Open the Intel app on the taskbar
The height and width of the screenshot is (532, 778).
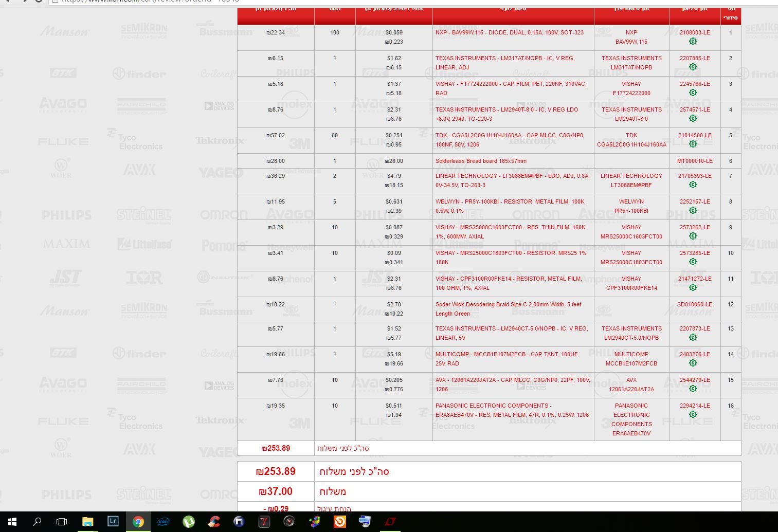[163, 522]
